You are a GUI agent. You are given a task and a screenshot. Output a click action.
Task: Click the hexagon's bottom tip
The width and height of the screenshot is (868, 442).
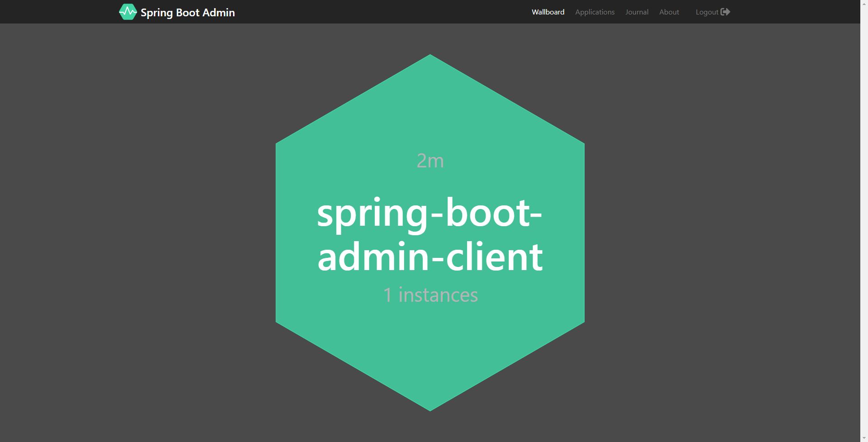[430, 407]
